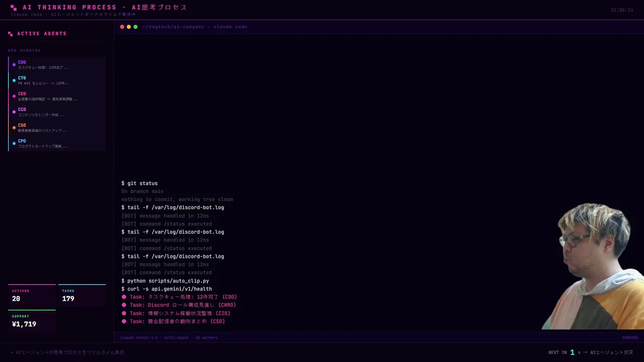Image resolution: width=644 pixels, height=362 pixels.
Task: Click the streamer webcam overlay
Action: (593, 266)
